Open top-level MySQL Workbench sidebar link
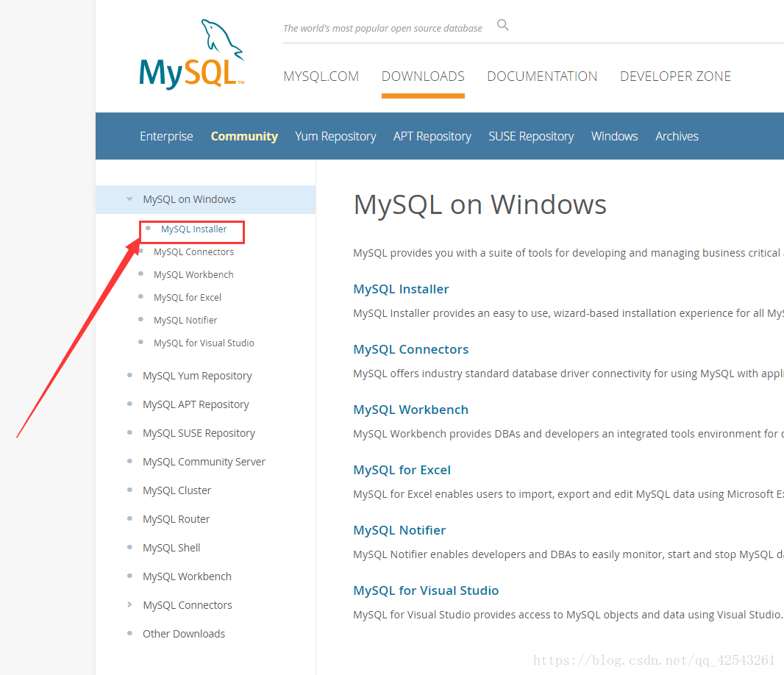 click(187, 576)
